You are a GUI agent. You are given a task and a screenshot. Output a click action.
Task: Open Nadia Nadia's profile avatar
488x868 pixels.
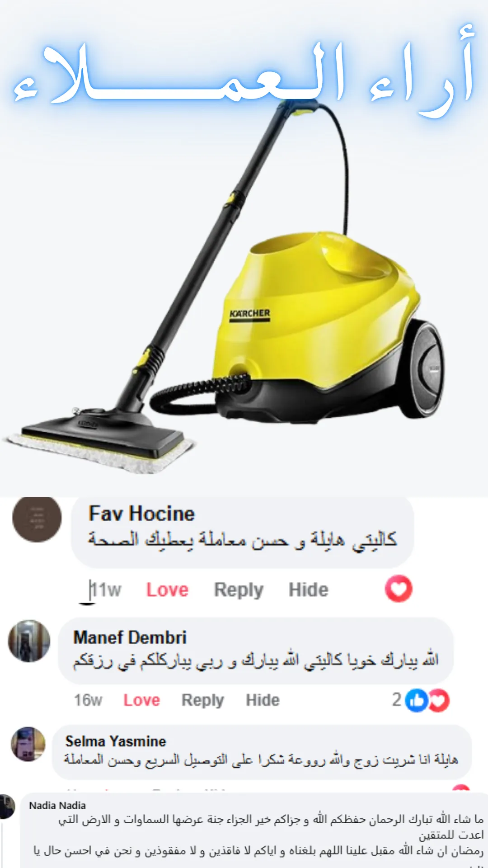coord(6,806)
